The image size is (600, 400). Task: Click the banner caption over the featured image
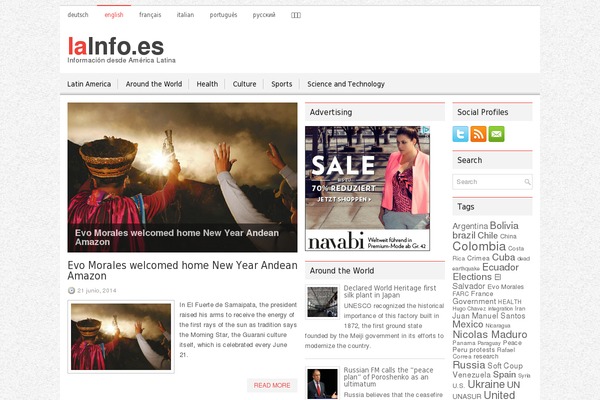[177, 237]
